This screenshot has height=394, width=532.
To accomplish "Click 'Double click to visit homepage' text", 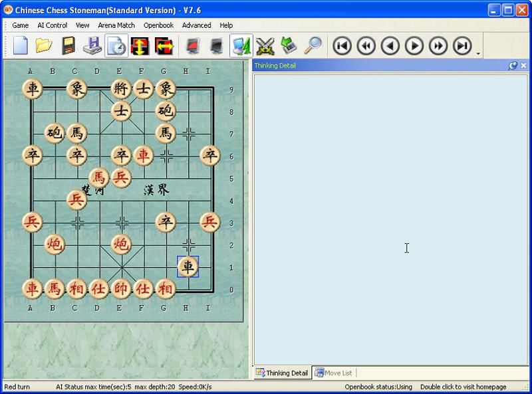I will coord(463,387).
